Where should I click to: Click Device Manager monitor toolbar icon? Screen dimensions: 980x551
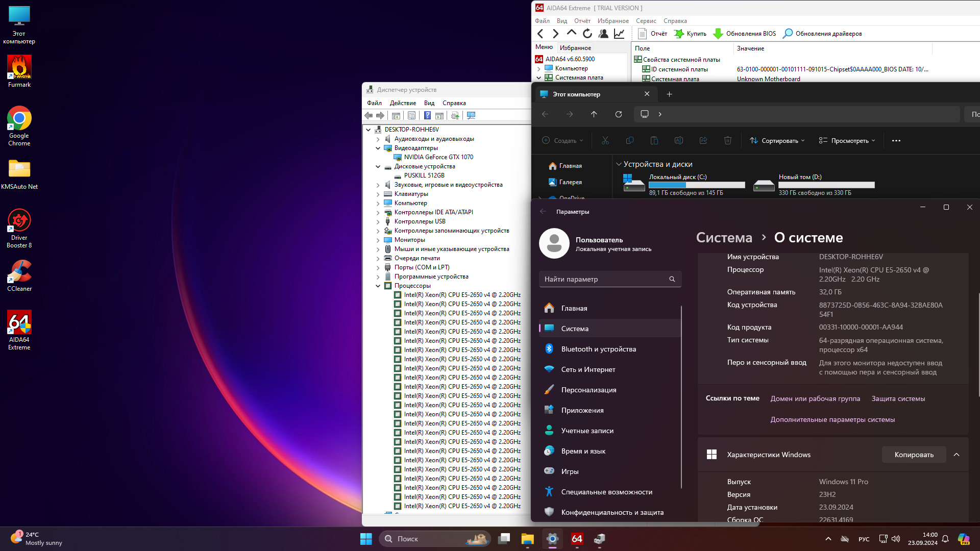coord(471,116)
